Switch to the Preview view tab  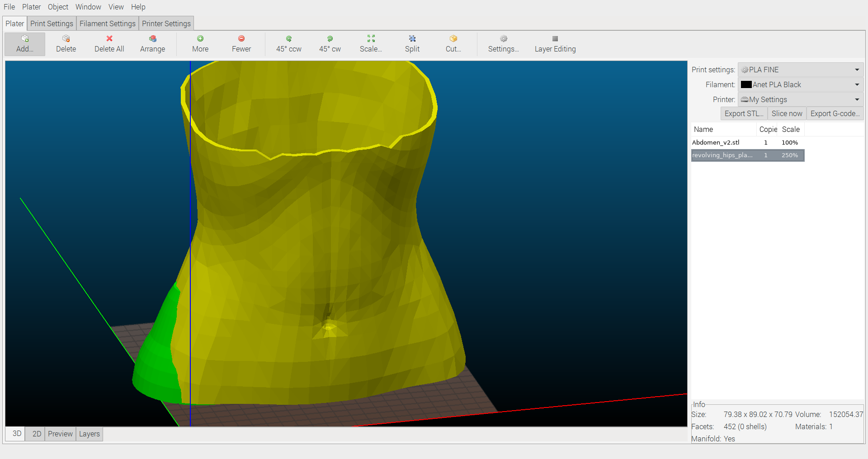(x=60, y=434)
